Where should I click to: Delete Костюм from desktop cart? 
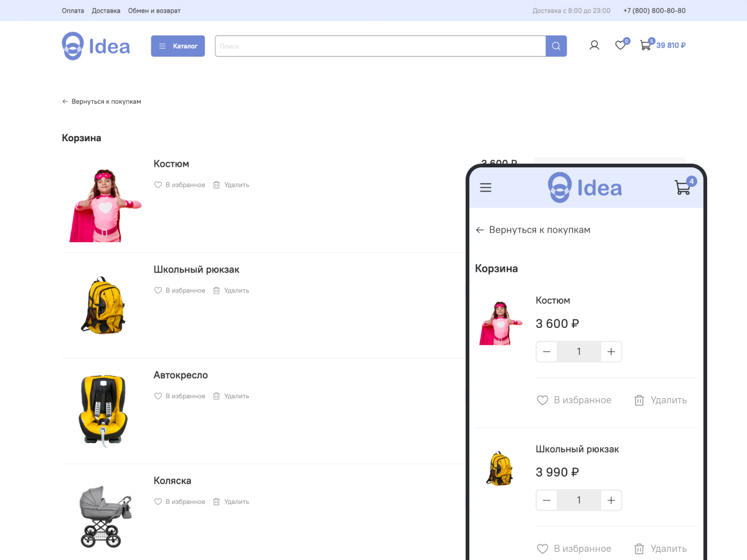pos(231,185)
